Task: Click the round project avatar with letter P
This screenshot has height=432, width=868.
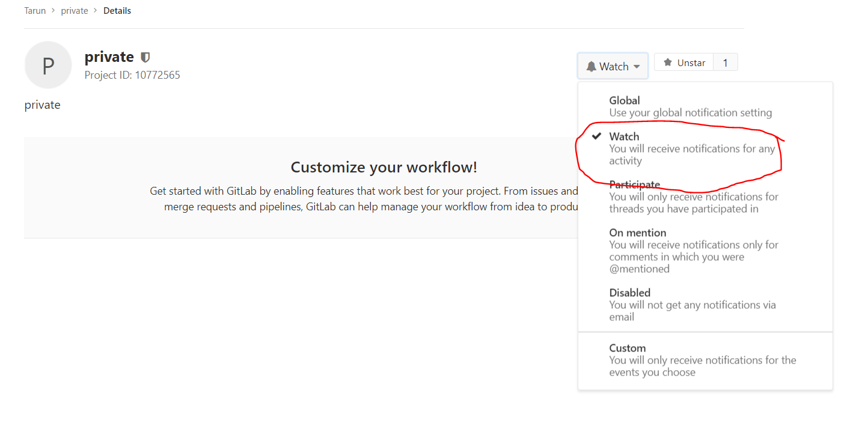Action: point(48,65)
